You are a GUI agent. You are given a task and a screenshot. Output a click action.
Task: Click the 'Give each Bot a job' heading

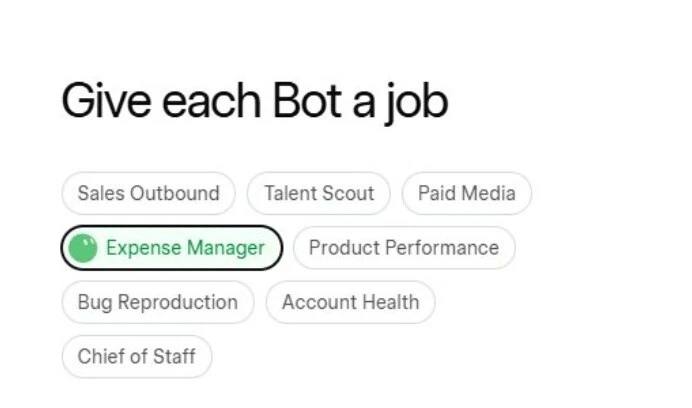coord(255,102)
